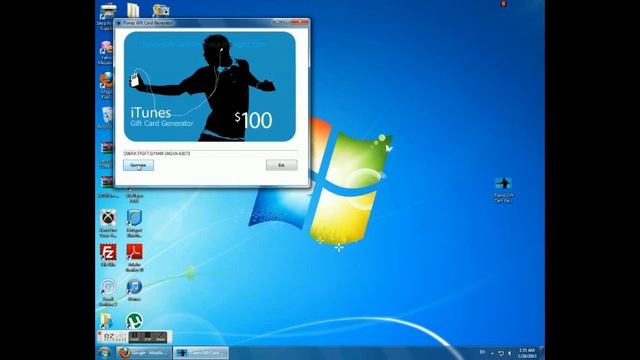Open the white disc shortcut left of iTunes
The width and height of the screenshot is (640, 360).
click(108, 292)
